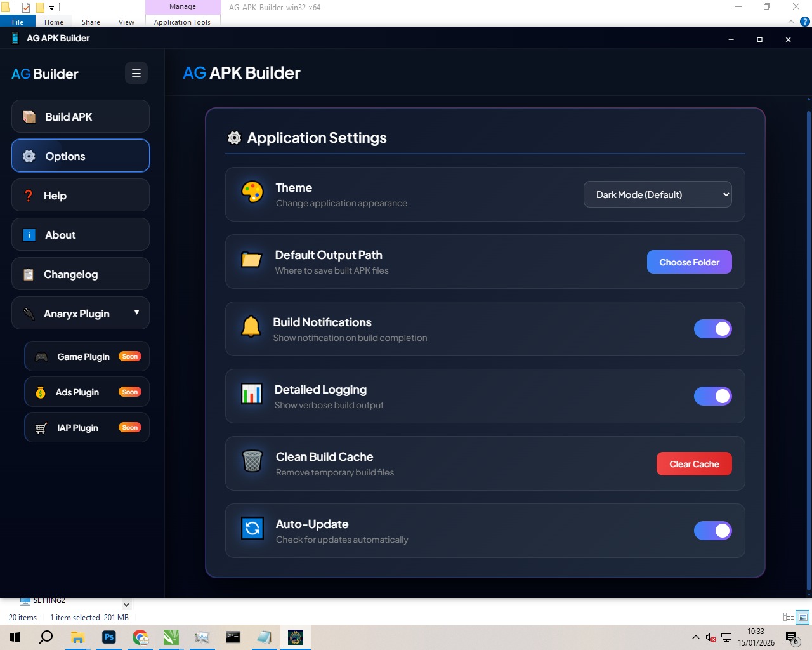
Task: Click the Detailed Logging chart icon
Action: click(252, 394)
